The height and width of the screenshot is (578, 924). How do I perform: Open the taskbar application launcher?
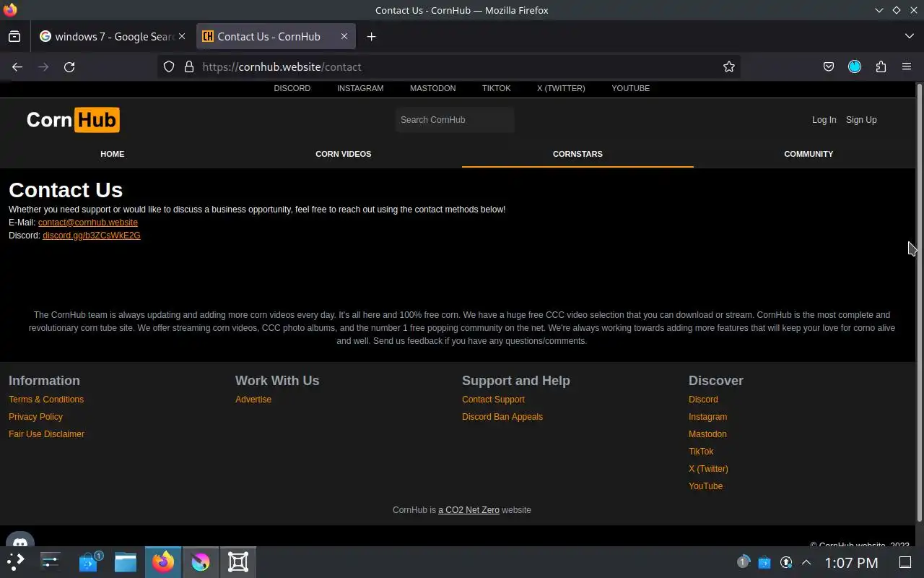[16, 561]
